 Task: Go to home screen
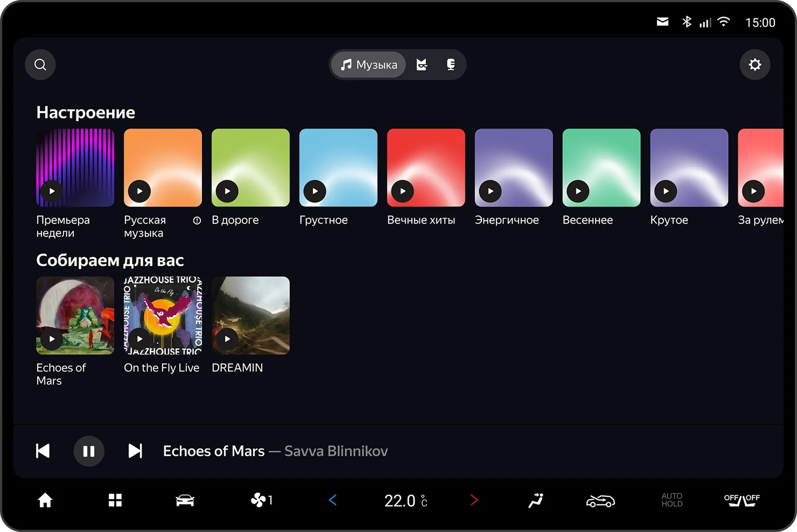click(x=45, y=500)
